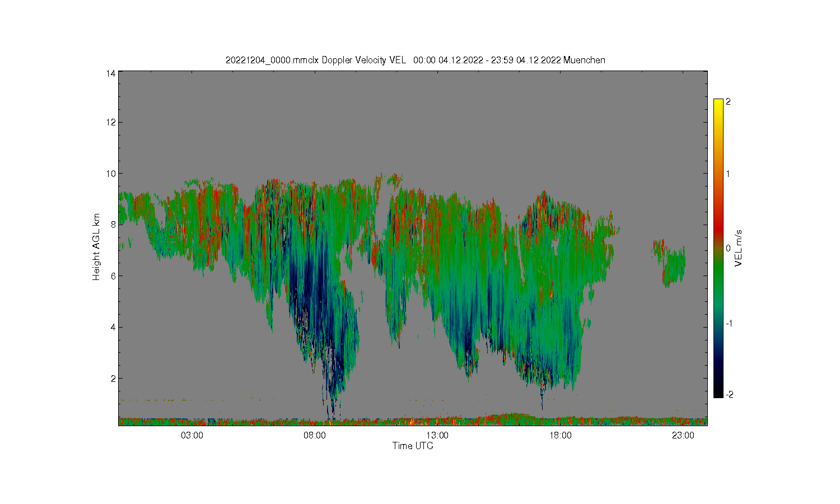Click the 'VEL m/s' colorbar label
The height and width of the screenshot is (504, 840).
coord(739,248)
